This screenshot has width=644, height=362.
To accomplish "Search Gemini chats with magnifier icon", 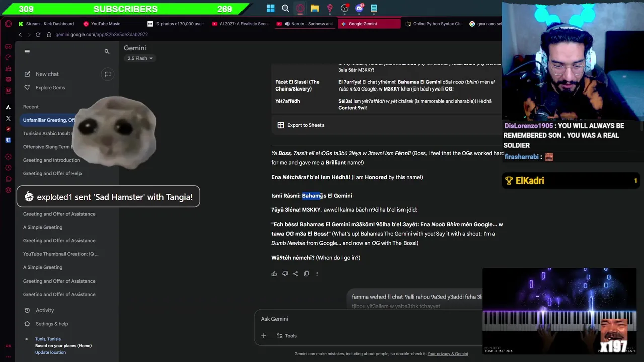I will [107, 51].
